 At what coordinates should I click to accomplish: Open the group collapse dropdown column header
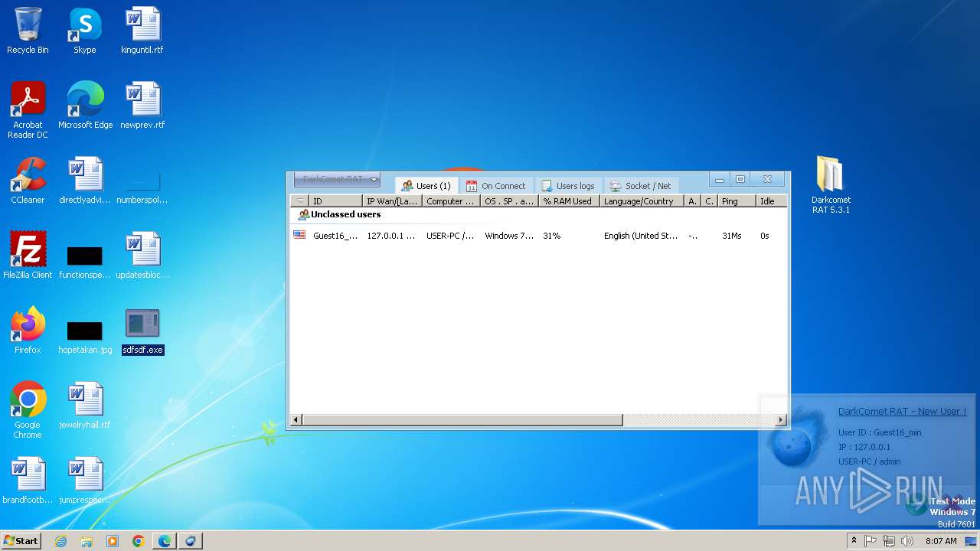300,201
